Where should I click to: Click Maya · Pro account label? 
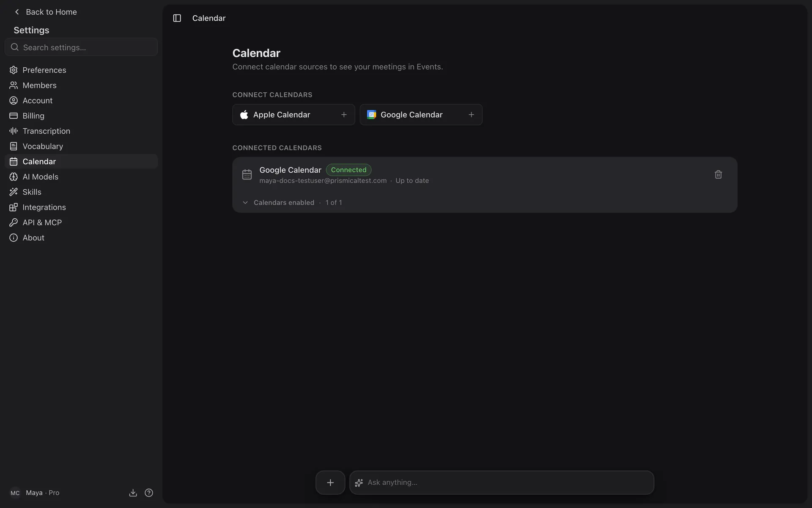pos(42,493)
